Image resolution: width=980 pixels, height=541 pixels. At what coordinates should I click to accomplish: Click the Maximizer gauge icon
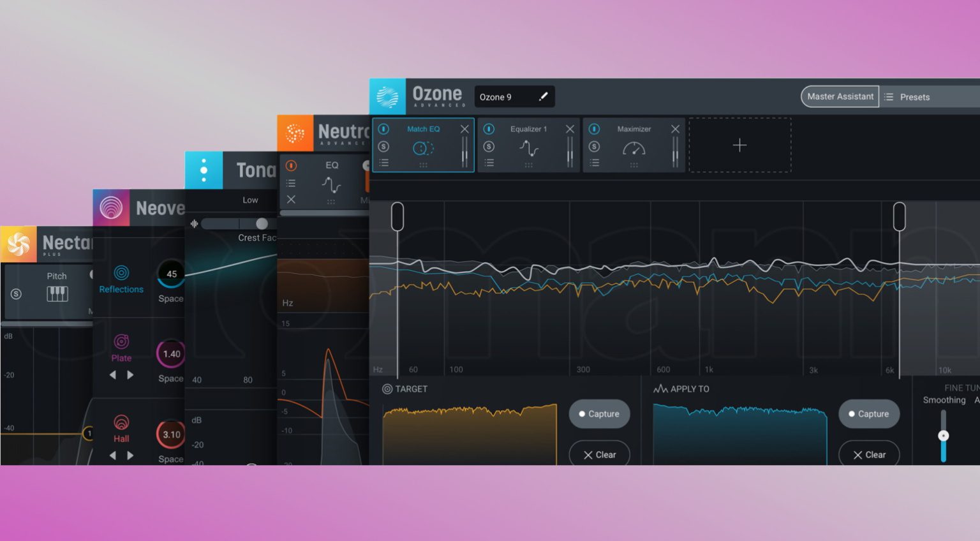tap(634, 149)
